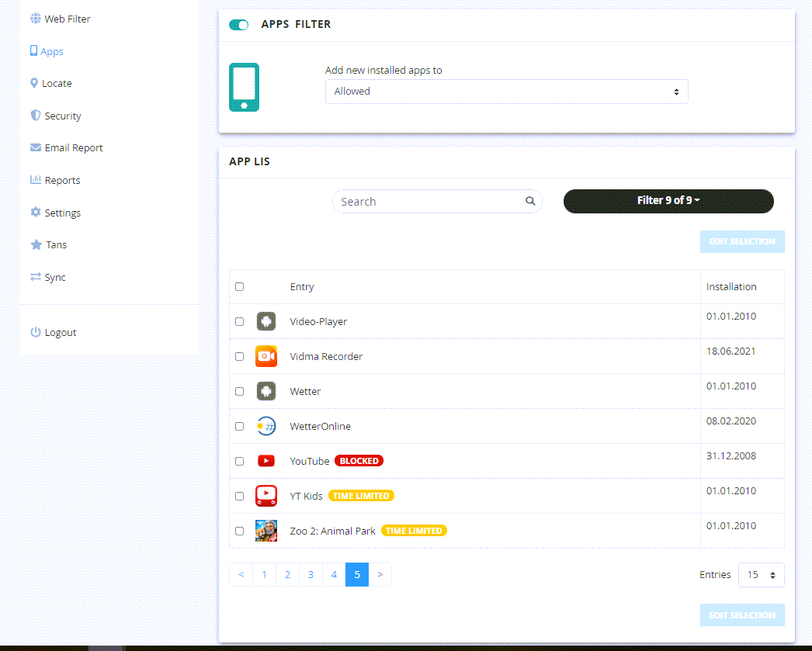This screenshot has width=812, height=651.
Task: Go to page 1 of the list
Action: [x=264, y=574]
